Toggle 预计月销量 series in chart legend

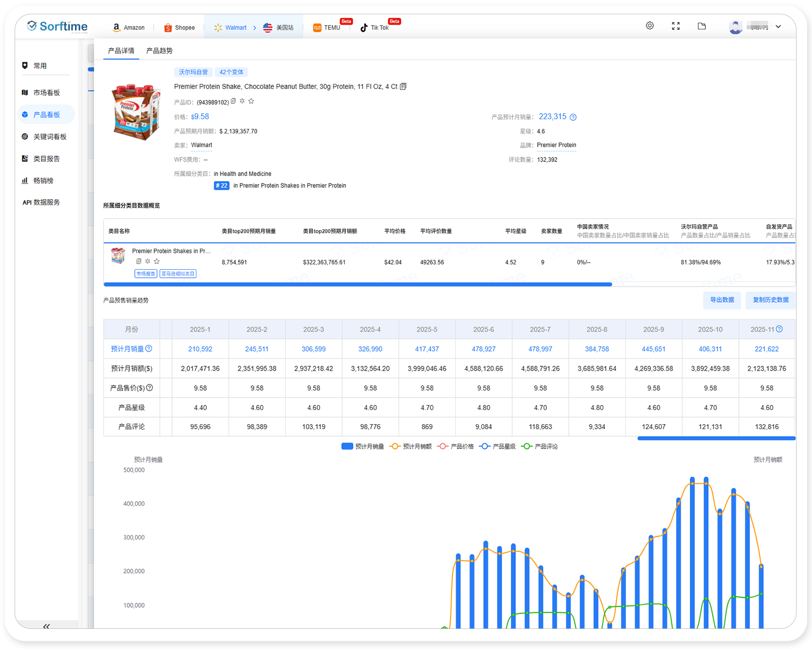point(363,446)
